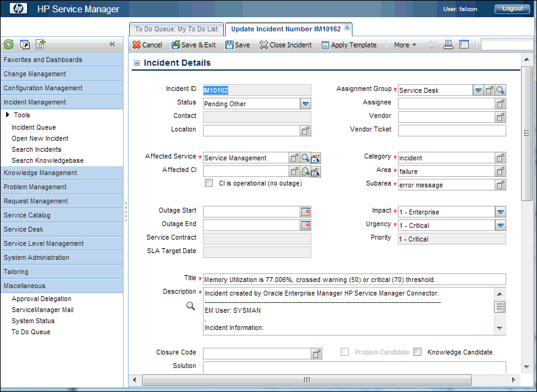
Task: Click magnifier icon beside Description field
Action: pyautogui.click(x=191, y=306)
